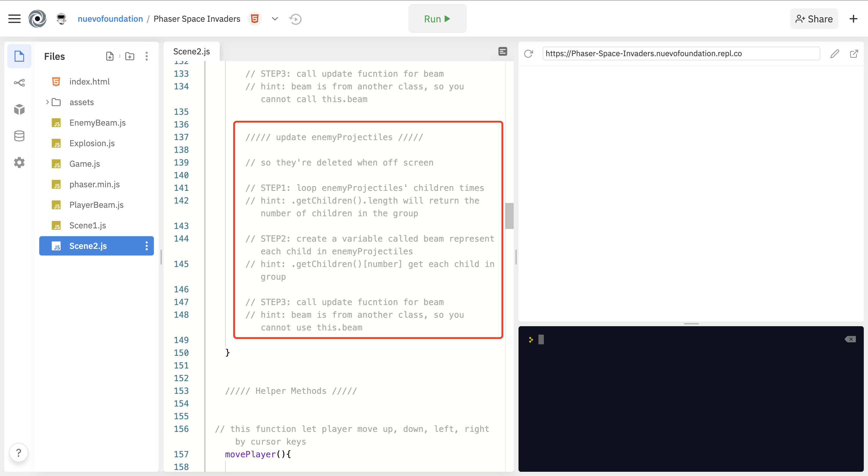Click the add new file icon
868x476 pixels.
click(x=110, y=56)
